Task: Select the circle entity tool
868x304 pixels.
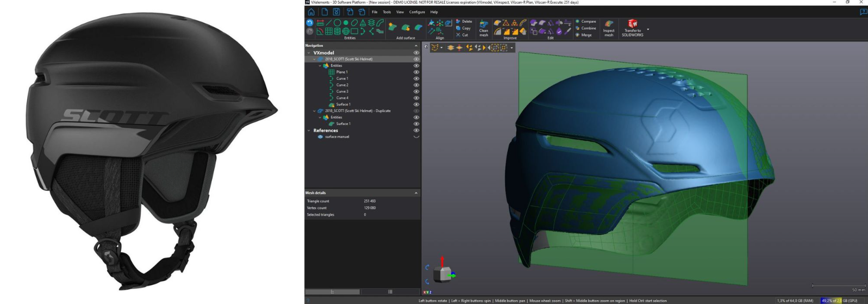Action: (x=338, y=23)
